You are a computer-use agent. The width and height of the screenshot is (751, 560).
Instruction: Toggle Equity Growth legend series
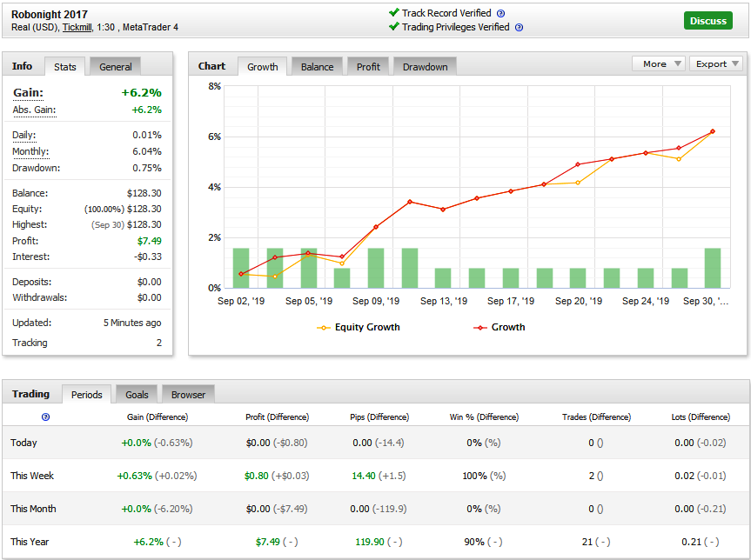coord(359,327)
